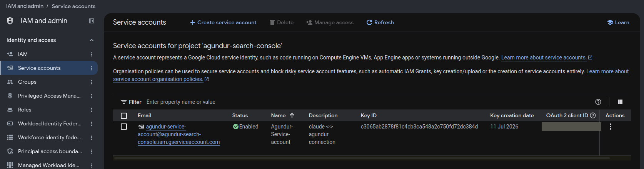Open more options next to Managed Workload Identities
The height and width of the screenshot is (169, 644).
tap(92, 165)
